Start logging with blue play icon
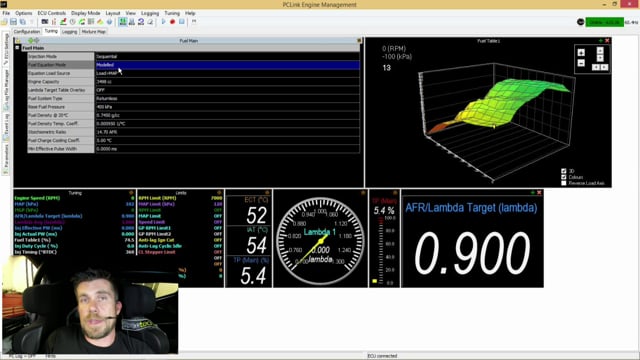 pyautogui.click(x=164, y=22)
